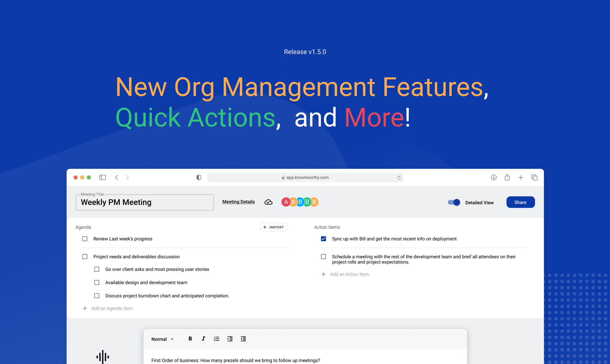
Task: Import agenda items with the Import button
Action: [x=274, y=227]
